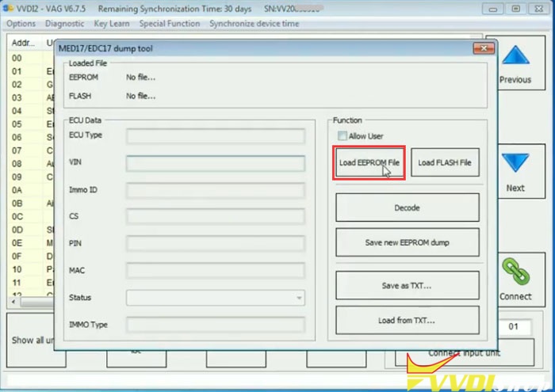Open the Diagnostic menu
This screenshot has width=555, height=392.
[x=64, y=24]
